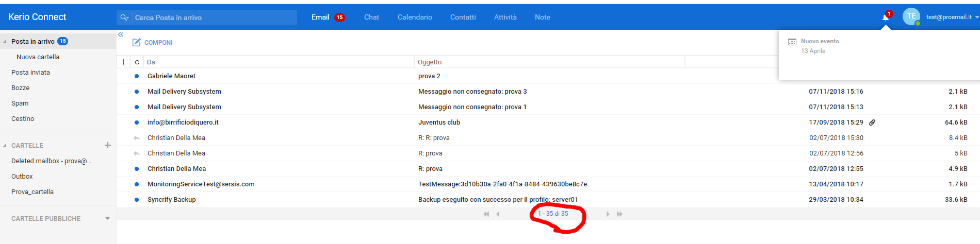Open the Contatti tab
Image resolution: width=980 pixels, height=244 pixels.
point(463,18)
